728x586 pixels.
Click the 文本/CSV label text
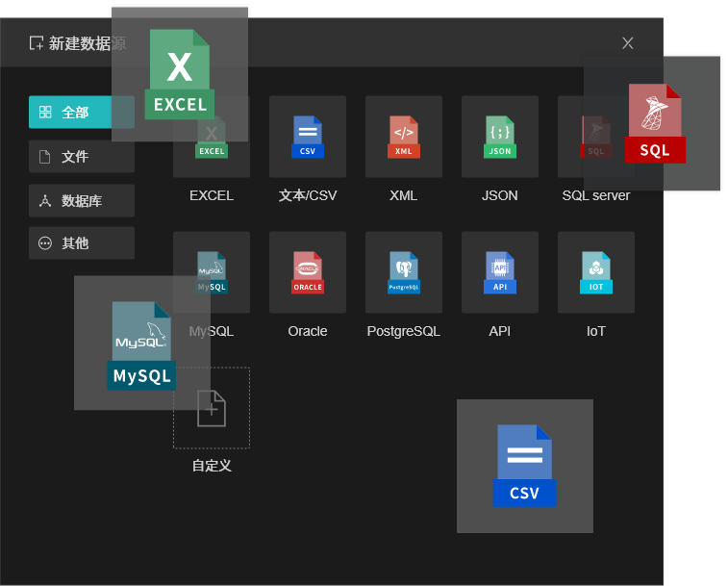[x=308, y=195]
